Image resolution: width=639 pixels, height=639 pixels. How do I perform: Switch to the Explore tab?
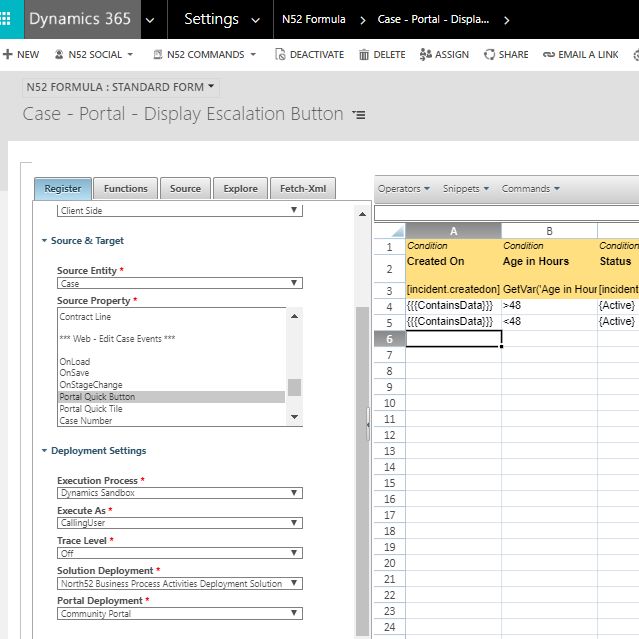[x=240, y=189]
